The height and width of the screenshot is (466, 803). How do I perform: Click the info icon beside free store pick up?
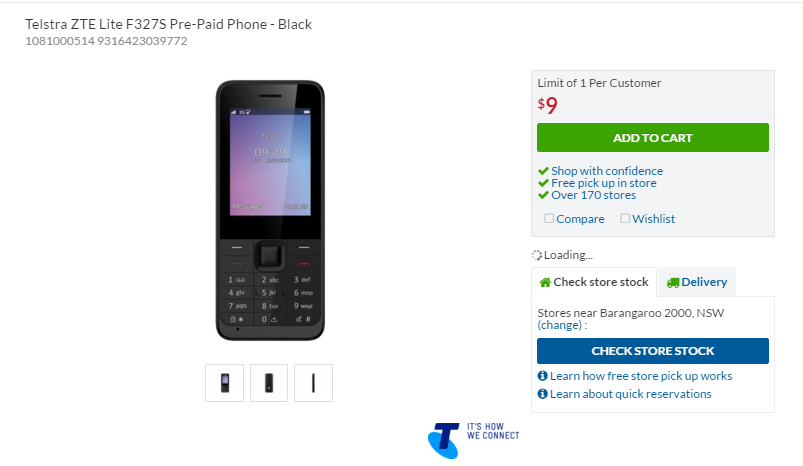click(x=542, y=376)
